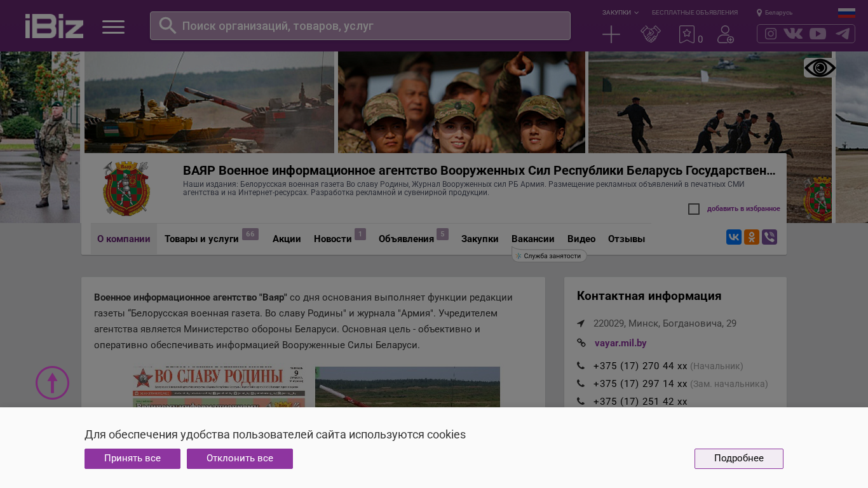The image size is (868, 488).
Task: Share via Odnoklassniki icon
Action: click(x=752, y=237)
